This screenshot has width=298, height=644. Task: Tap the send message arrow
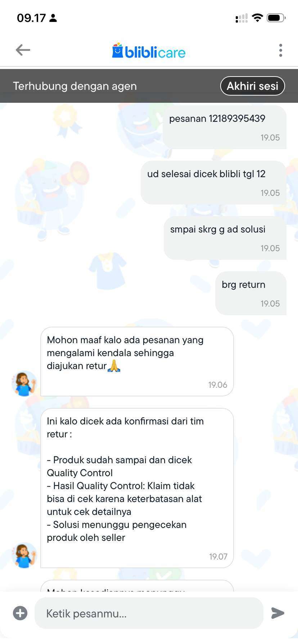click(277, 613)
